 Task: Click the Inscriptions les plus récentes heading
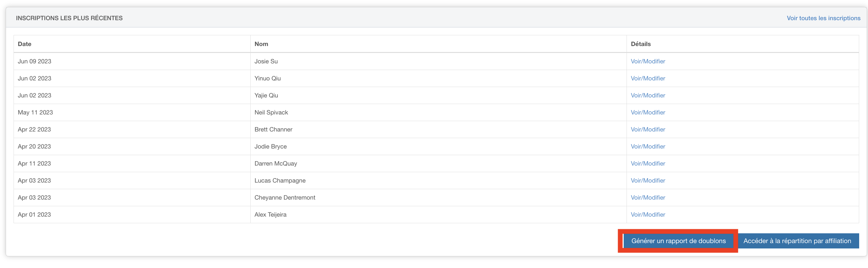(x=69, y=18)
